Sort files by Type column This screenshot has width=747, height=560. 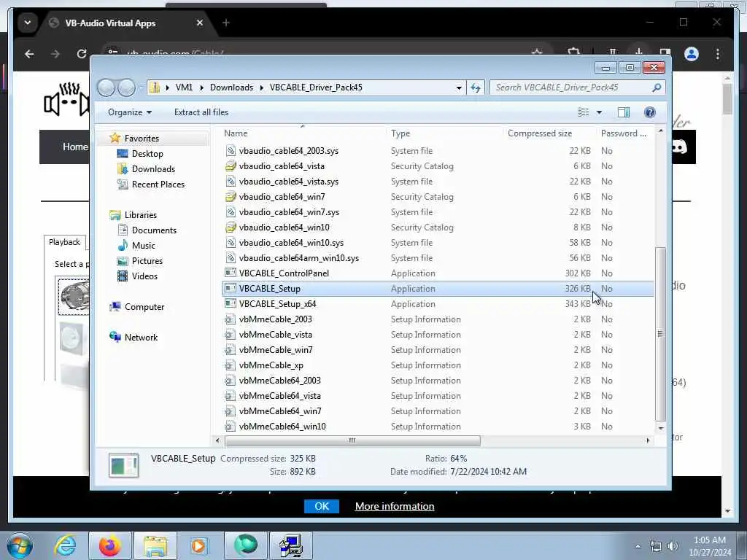point(400,134)
